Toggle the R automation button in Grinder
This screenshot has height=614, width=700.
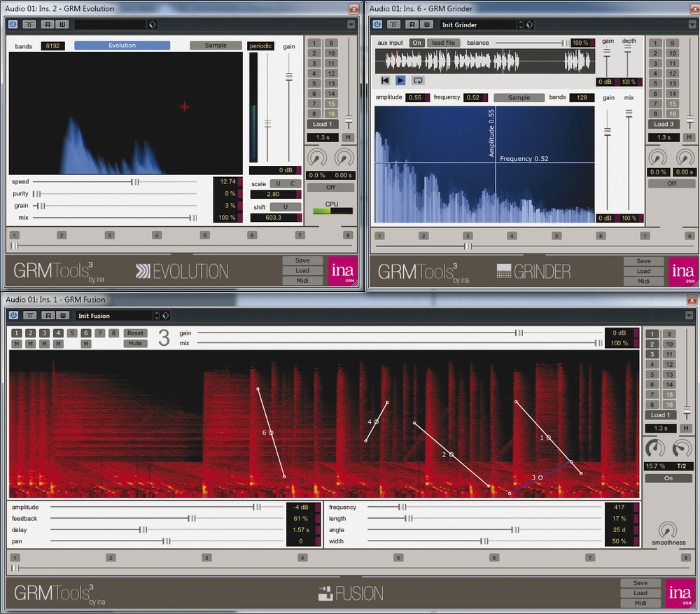click(x=412, y=25)
